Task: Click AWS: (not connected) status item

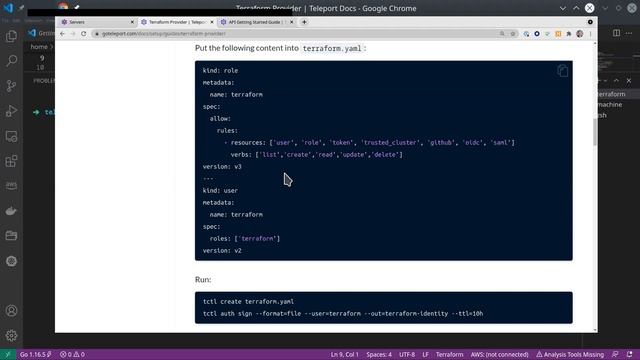Action: pyautogui.click(x=500, y=354)
